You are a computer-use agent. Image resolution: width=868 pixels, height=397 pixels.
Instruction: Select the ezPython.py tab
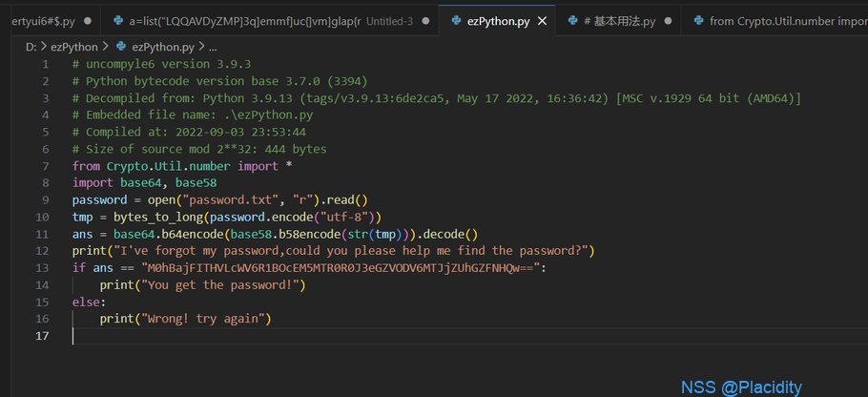click(497, 21)
